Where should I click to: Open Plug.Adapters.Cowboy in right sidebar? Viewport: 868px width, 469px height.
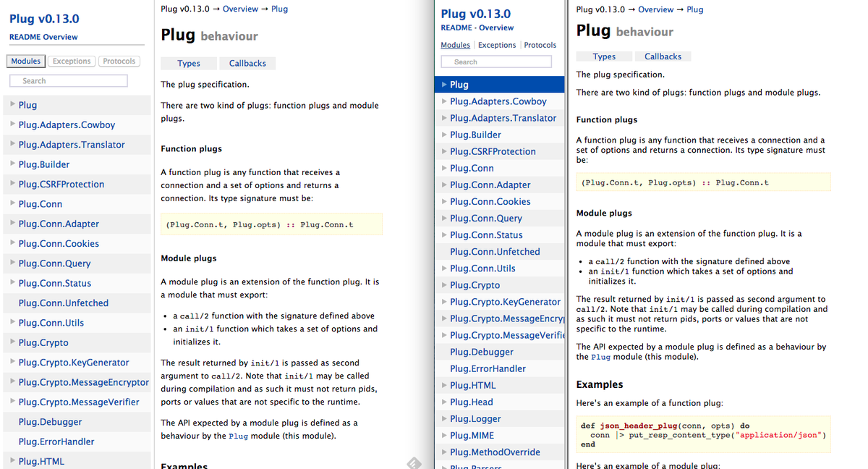coord(498,101)
